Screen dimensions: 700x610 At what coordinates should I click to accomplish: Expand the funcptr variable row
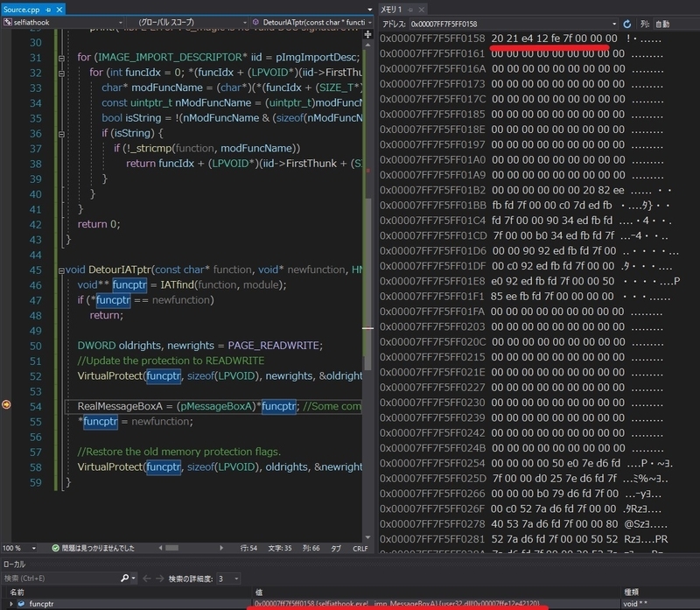(11, 604)
